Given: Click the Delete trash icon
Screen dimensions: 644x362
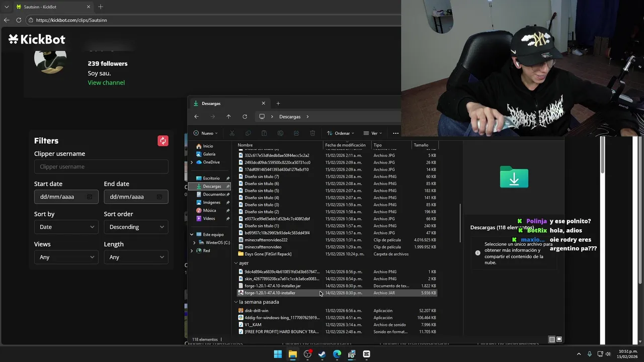Looking at the screenshot, I should pyautogui.click(x=312, y=133).
